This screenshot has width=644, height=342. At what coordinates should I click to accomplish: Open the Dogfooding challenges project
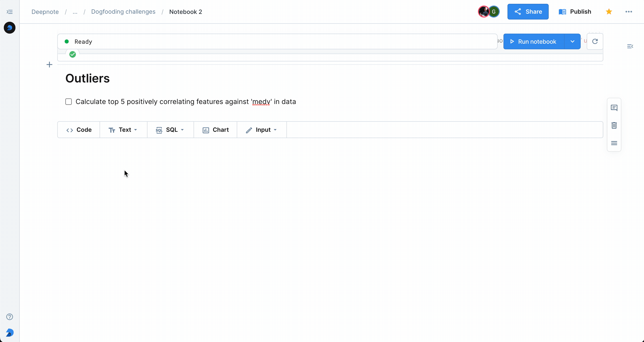[x=123, y=11]
